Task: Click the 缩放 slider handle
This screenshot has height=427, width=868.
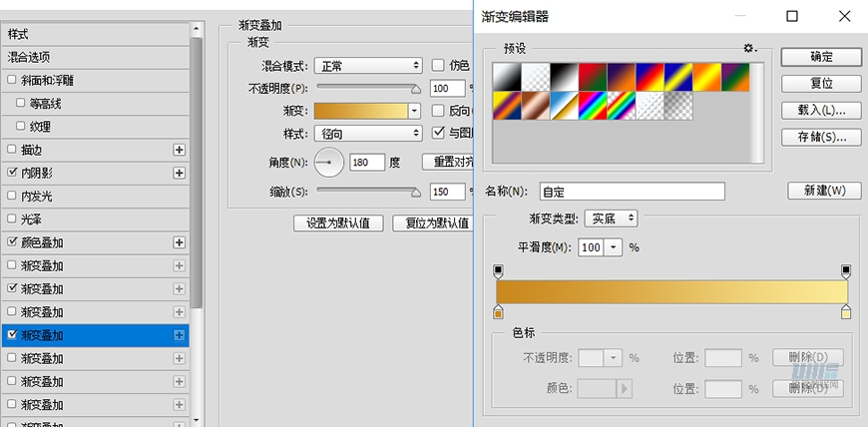Action: point(416,192)
